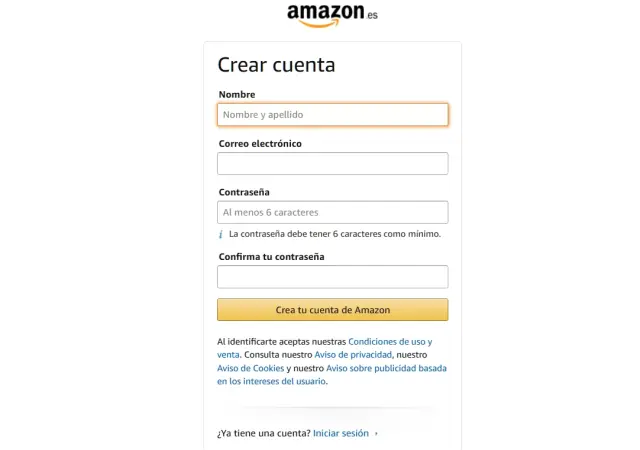Click the small arrow after Iniciar sesión
The width and height of the screenshot is (640, 450).
click(377, 434)
